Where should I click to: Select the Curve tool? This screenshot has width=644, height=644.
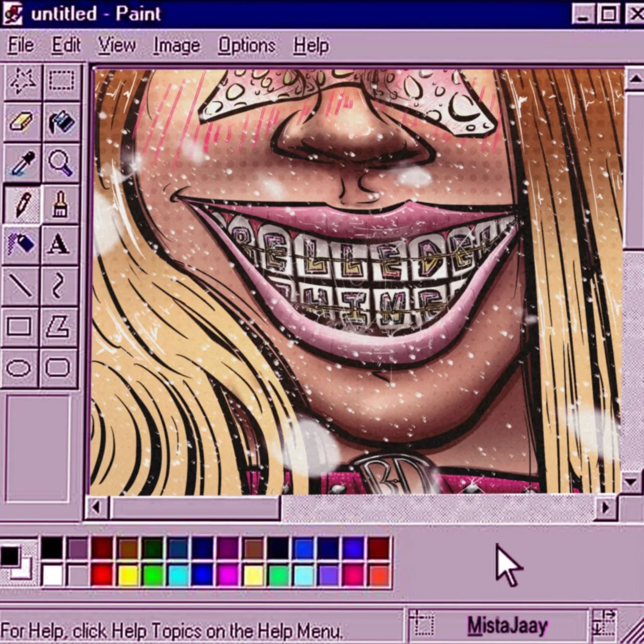[x=59, y=286]
